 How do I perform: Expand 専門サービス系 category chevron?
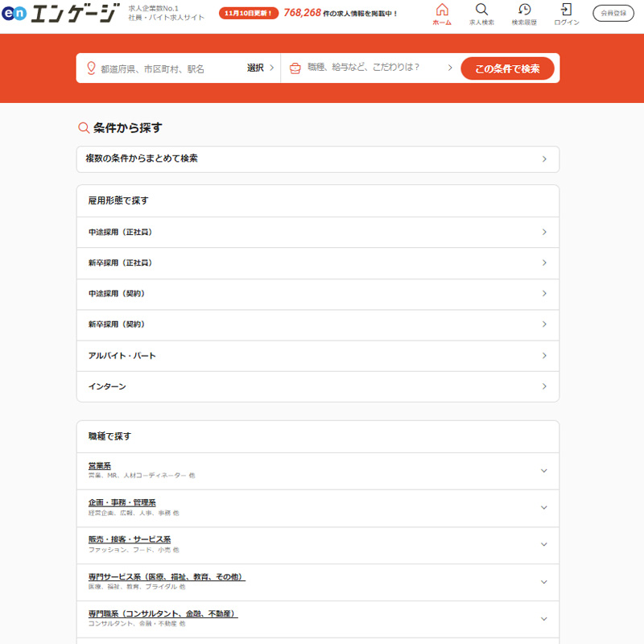(543, 582)
